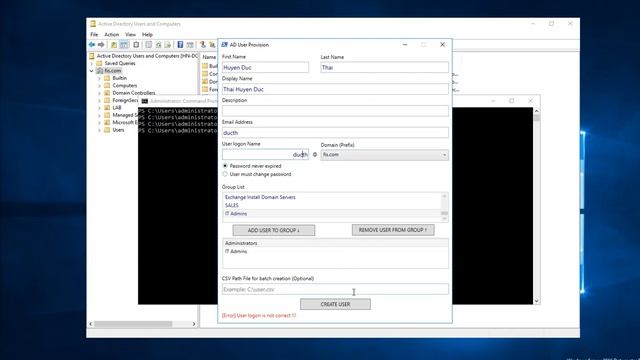Expand the Computers tree node

click(99, 85)
